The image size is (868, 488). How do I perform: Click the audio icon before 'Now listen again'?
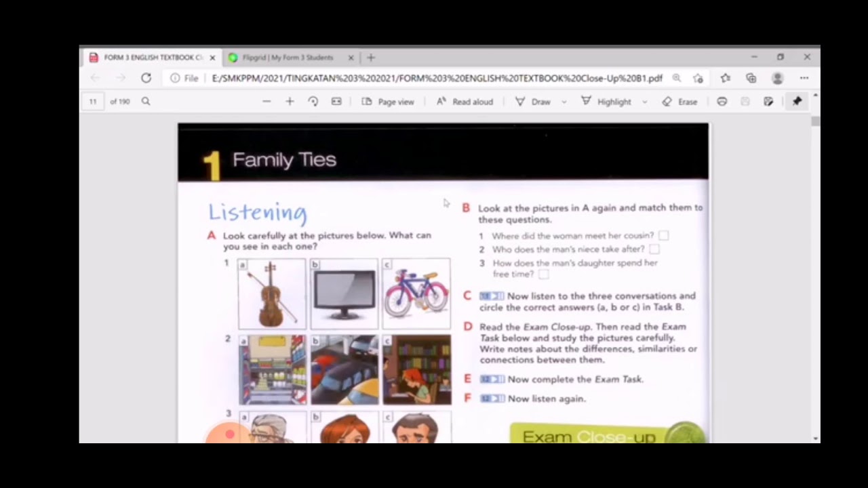click(x=492, y=399)
